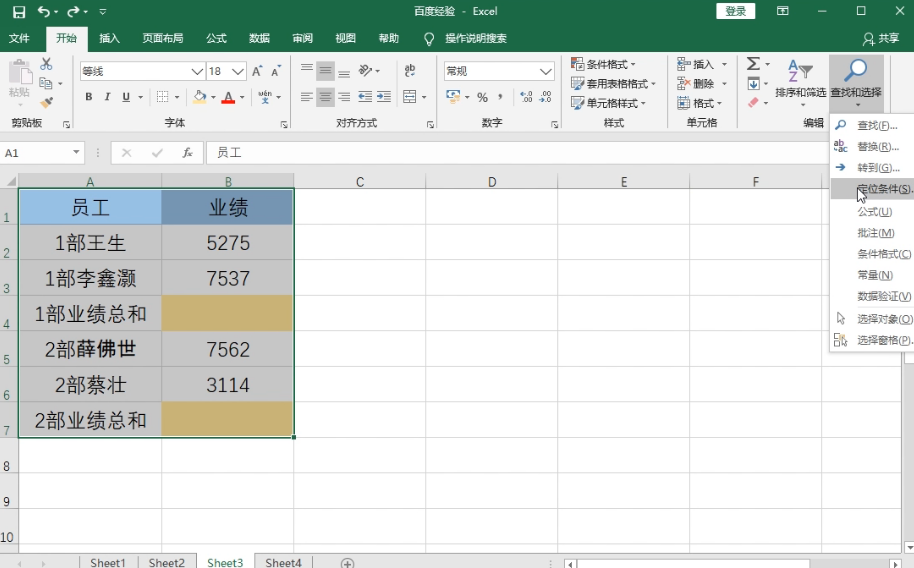914x568 pixels.
Task: Add new sheet with plus button
Action: coord(347,563)
